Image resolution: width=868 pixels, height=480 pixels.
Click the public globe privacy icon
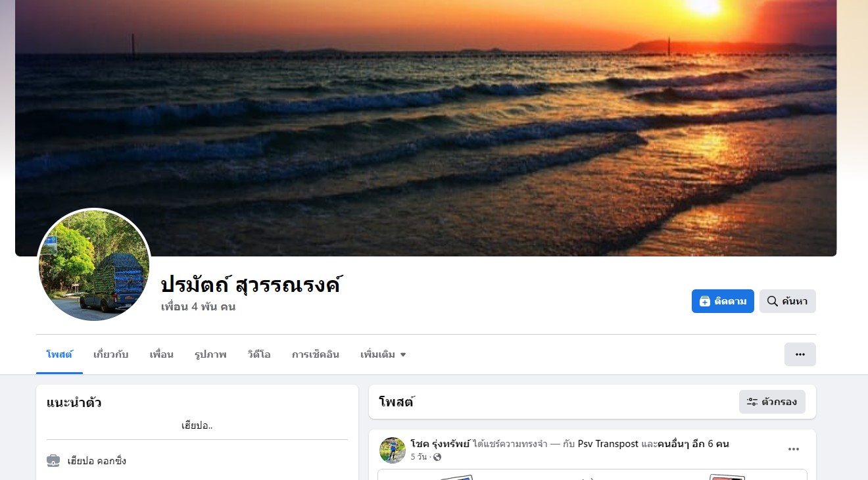[x=437, y=457]
